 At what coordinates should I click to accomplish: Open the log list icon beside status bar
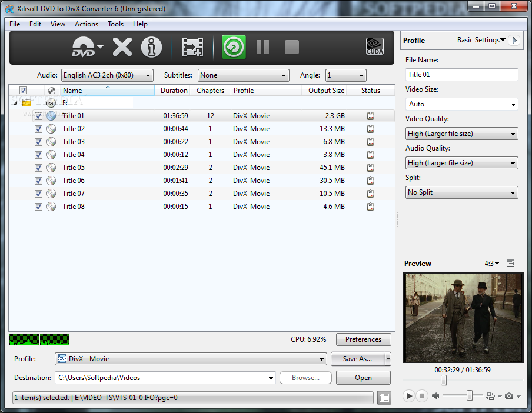[384, 397]
